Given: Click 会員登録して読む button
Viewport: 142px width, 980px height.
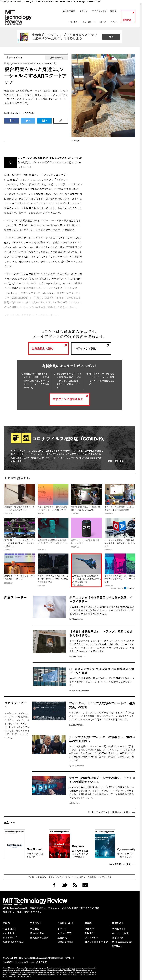Looking at the screenshot, I should 48,349.
